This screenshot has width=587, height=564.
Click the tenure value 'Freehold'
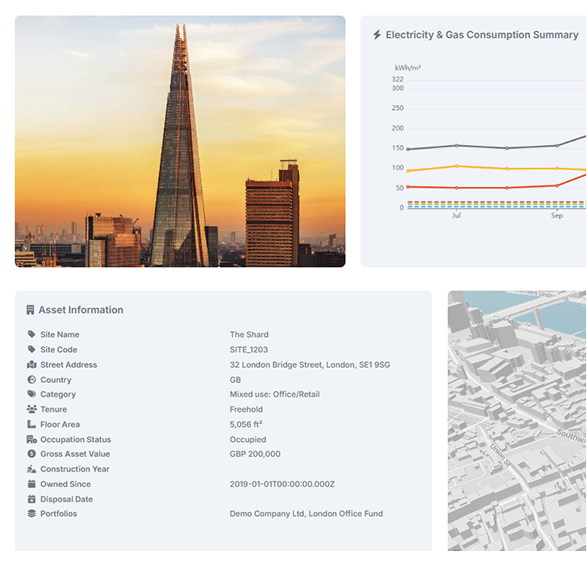(246, 409)
